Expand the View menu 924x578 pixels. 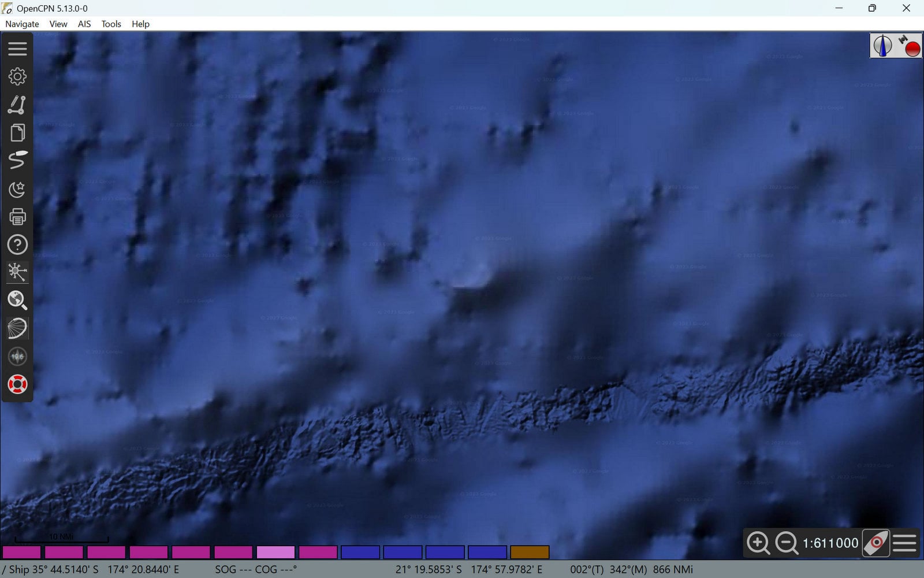58,24
